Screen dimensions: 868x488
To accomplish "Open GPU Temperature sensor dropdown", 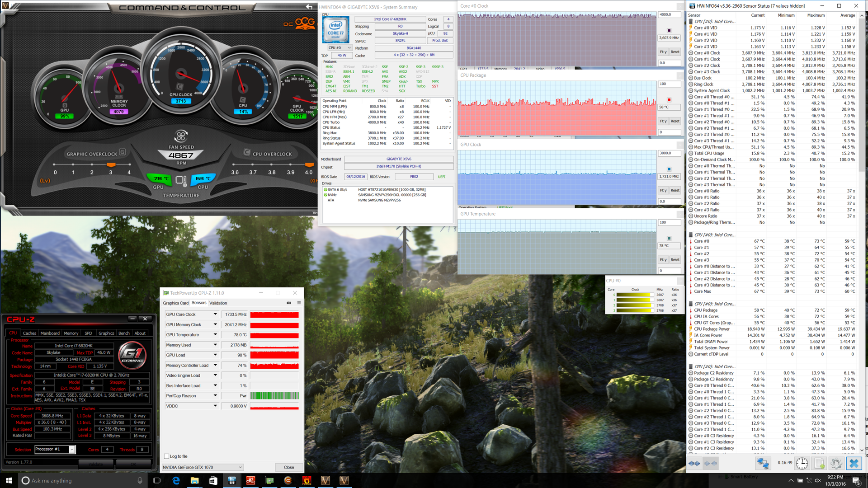I will tap(215, 335).
